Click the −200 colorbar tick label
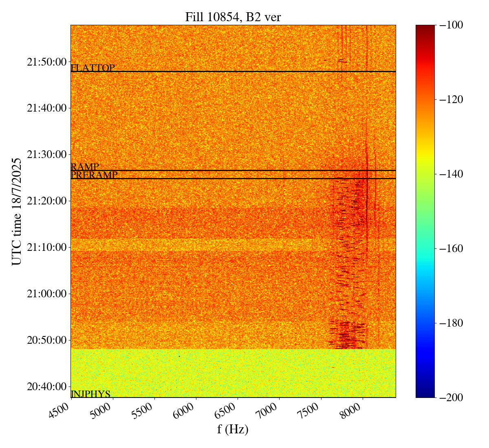This screenshot has width=489, height=448. pos(451,397)
